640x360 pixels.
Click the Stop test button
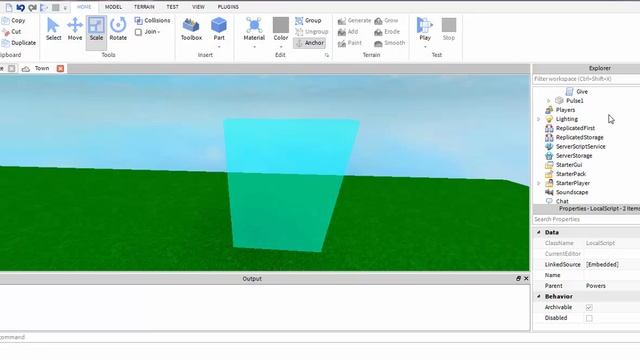[449, 29]
